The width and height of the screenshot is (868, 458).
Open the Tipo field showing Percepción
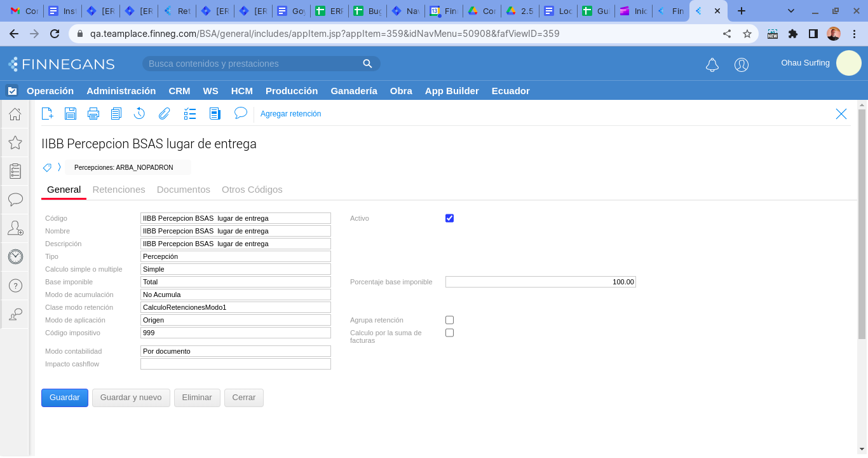[235, 256]
